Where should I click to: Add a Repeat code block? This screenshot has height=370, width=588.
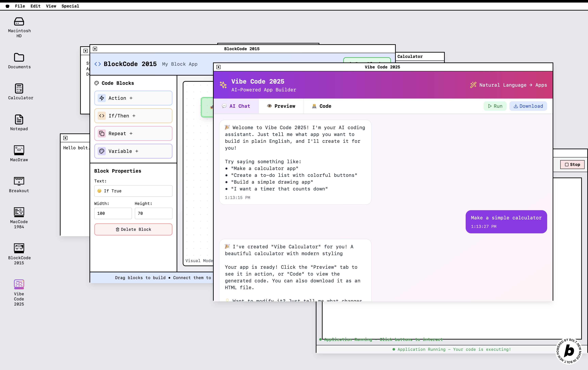(x=133, y=133)
